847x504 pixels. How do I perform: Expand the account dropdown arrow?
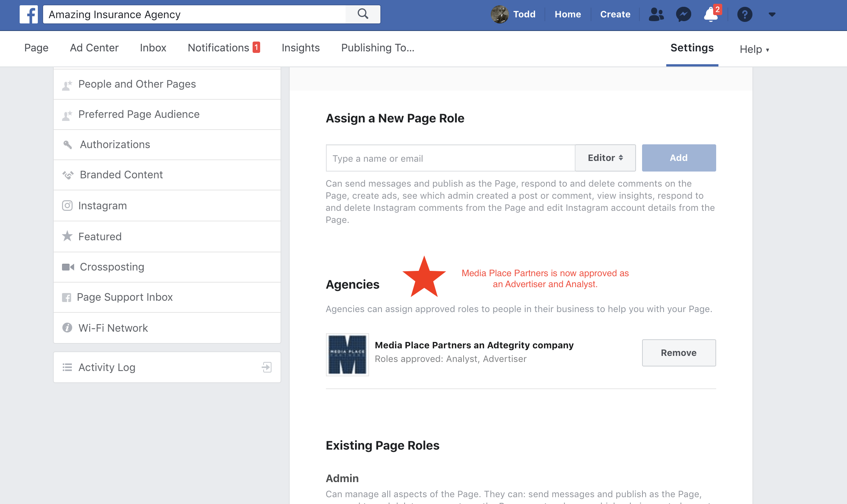(772, 14)
